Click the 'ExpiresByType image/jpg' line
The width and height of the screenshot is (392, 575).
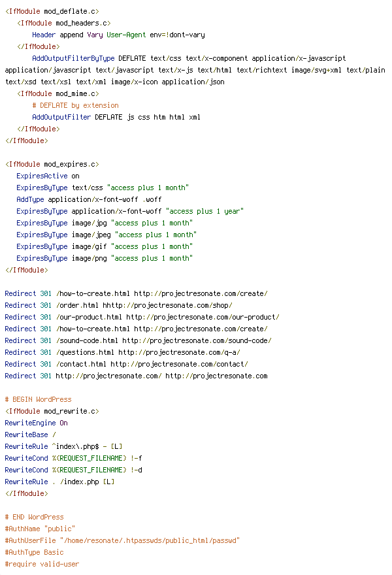pos(105,223)
